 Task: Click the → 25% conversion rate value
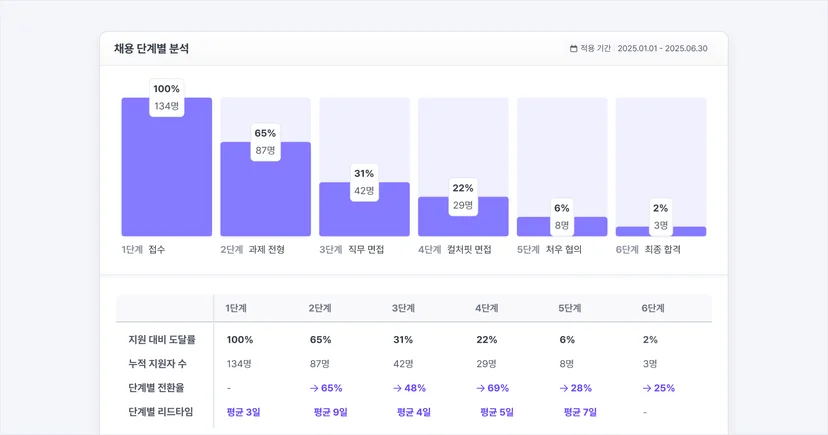click(x=658, y=388)
